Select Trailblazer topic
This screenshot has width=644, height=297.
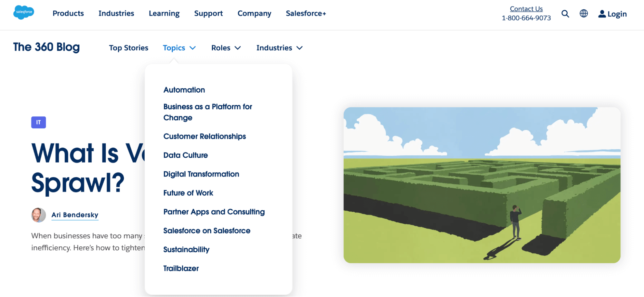pyautogui.click(x=181, y=268)
